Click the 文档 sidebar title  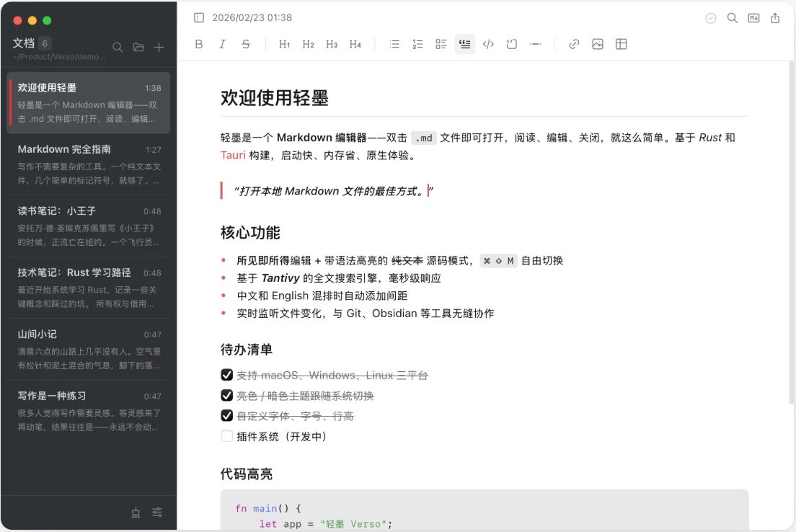(x=23, y=43)
